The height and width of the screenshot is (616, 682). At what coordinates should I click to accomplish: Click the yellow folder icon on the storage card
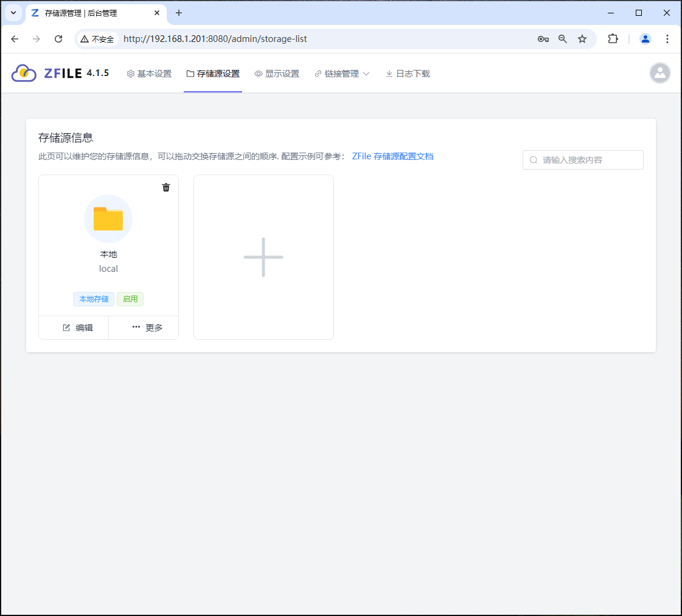(108, 219)
